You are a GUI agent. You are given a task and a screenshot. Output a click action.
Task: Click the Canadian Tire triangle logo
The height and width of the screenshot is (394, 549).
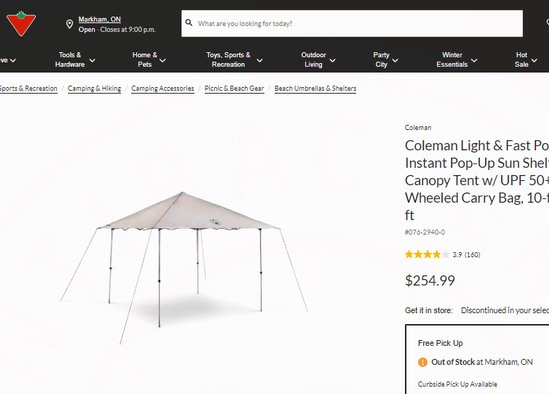click(21, 23)
